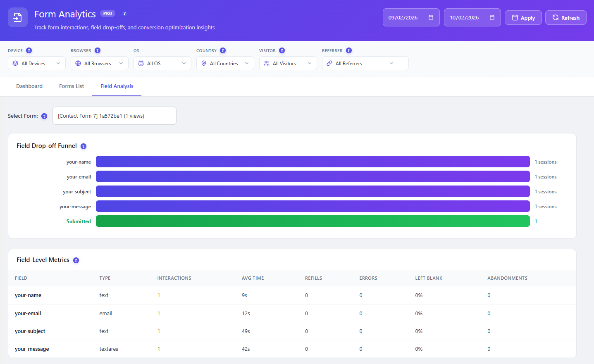Click the green Submitted funnel bar
This screenshot has width=594, height=364.
coord(313,221)
